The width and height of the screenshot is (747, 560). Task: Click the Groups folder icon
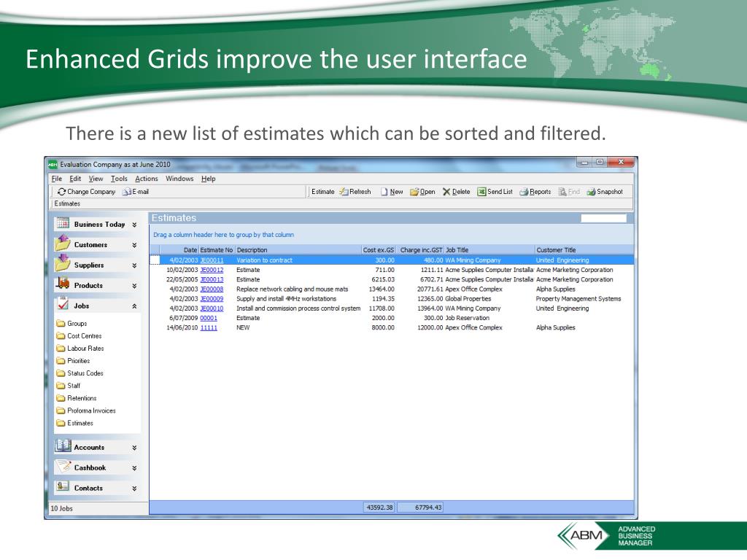coord(61,323)
